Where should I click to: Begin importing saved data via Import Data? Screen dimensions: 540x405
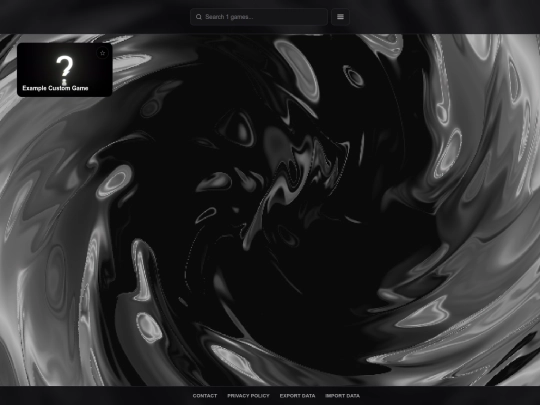tap(342, 396)
